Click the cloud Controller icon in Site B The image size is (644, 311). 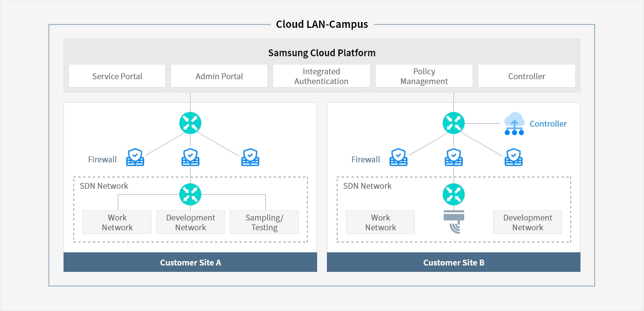pyautogui.click(x=514, y=124)
